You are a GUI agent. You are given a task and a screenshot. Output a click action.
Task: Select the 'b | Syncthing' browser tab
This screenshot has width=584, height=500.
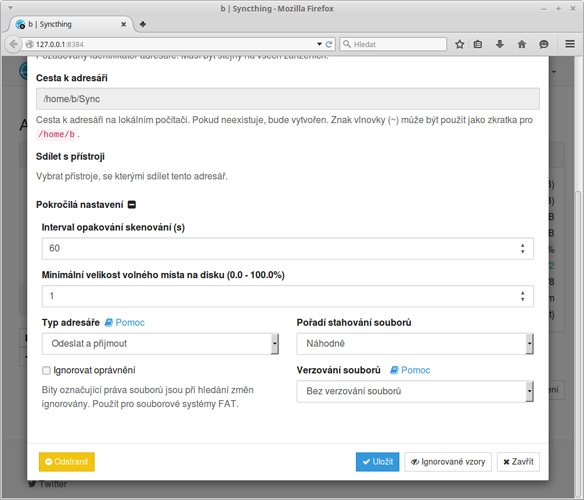coord(71,24)
